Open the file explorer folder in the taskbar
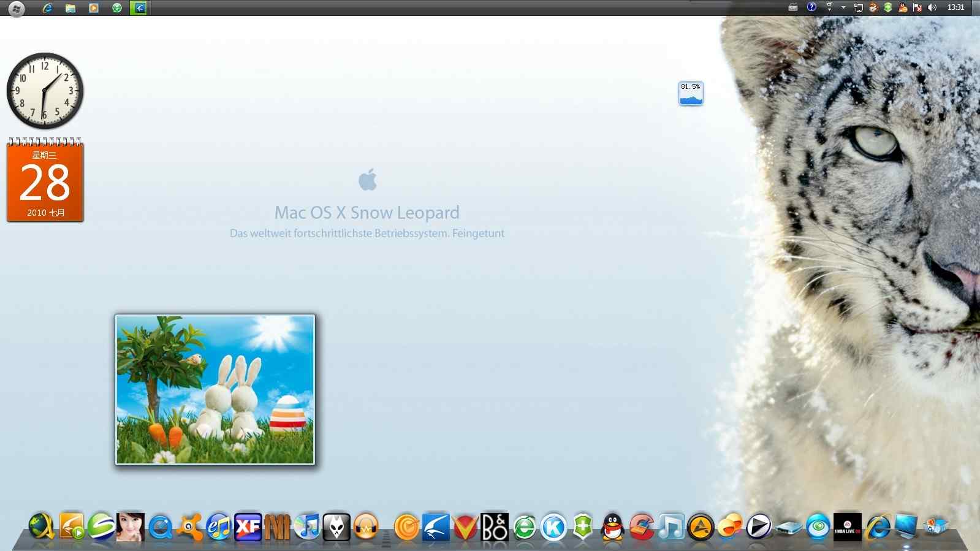Image resolution: width=980 pixels, height=551 pixels. click(x=70, y=8)
